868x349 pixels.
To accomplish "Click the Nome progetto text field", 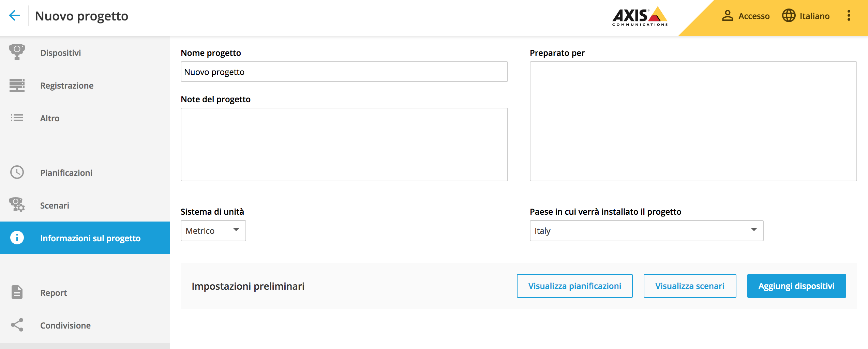I will pos(344,72).
